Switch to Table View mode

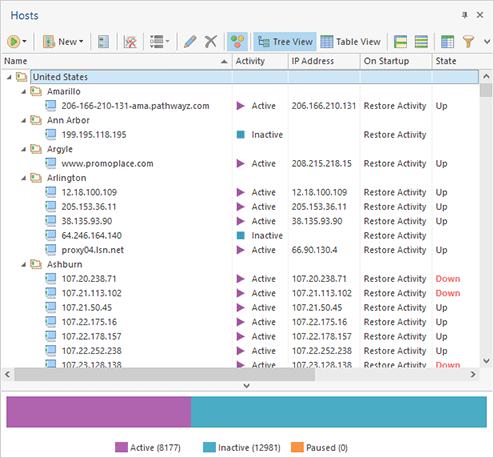point(351,42)
